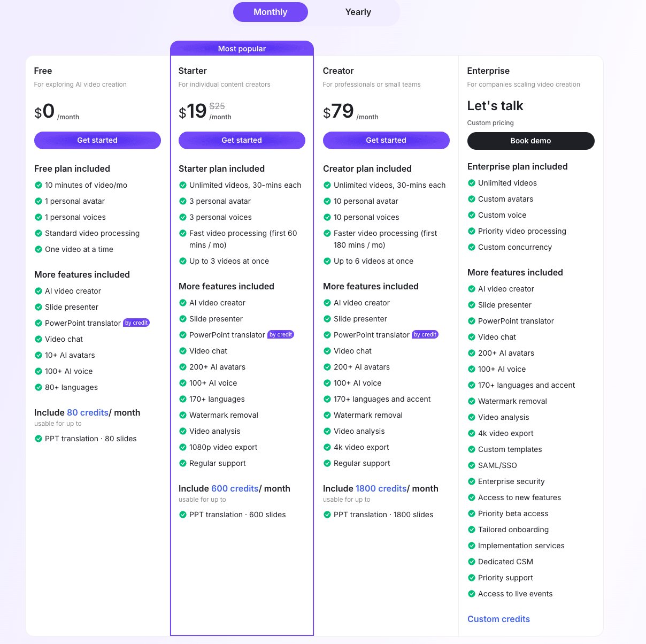Click checkmark next to Dedicated CSM

(x=472, y=562)
